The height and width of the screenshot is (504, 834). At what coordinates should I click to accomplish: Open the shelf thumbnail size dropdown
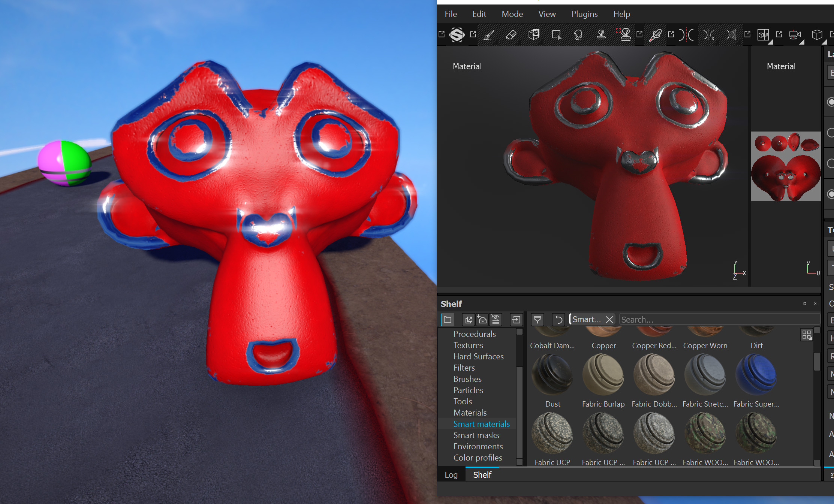click(807, 335)
